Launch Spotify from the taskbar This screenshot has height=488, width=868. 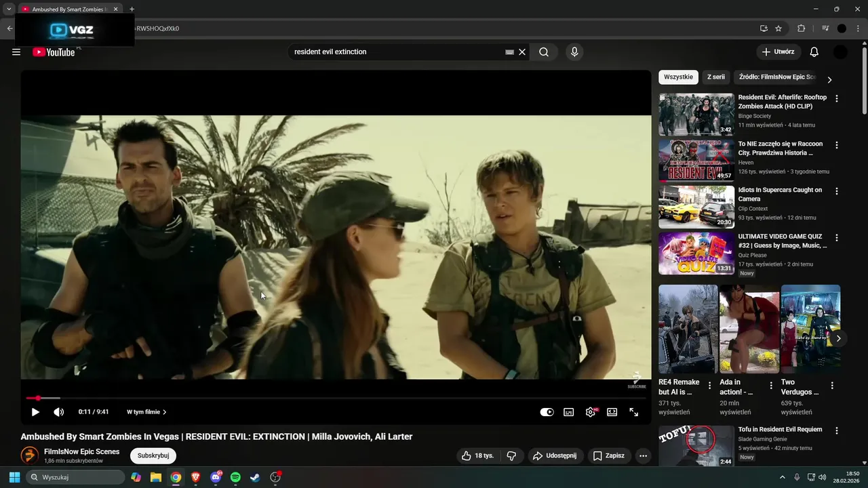pos(235,477)
